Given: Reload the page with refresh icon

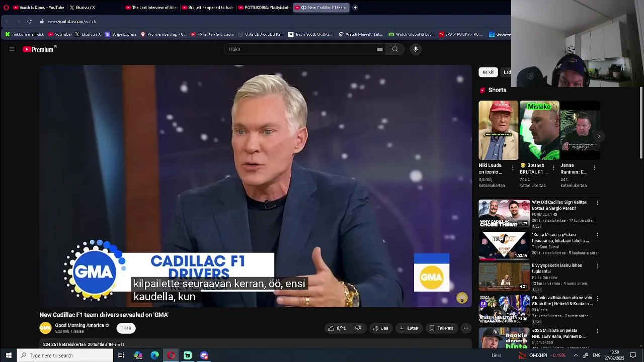Looking at the screenshot, I should pyautogui.click(x=29, y=22).
